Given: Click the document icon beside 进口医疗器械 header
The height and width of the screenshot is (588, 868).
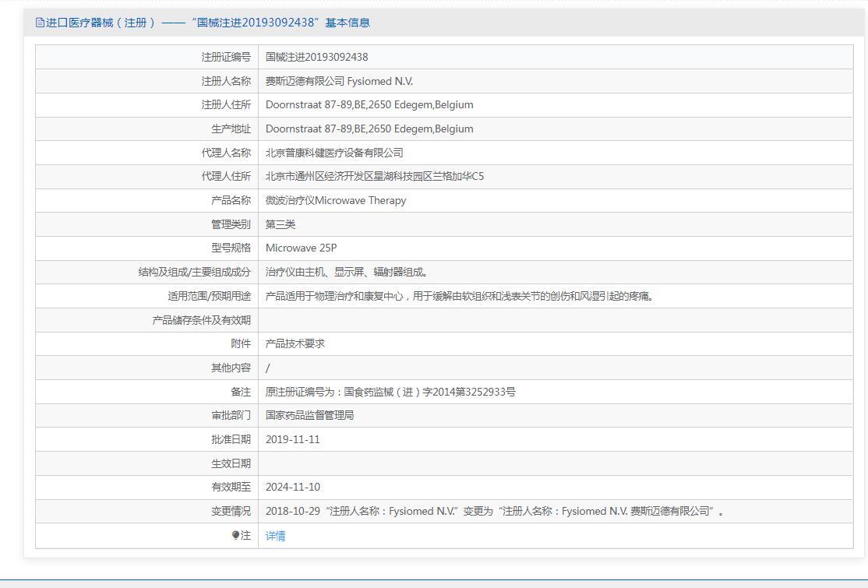Looking at the screenshot, I should 39,23.
